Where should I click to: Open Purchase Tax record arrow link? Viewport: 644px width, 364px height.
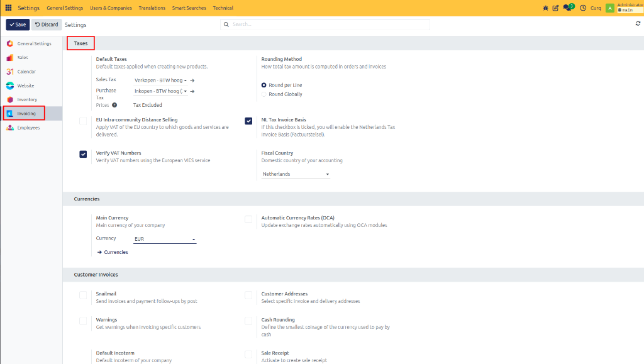192,92
